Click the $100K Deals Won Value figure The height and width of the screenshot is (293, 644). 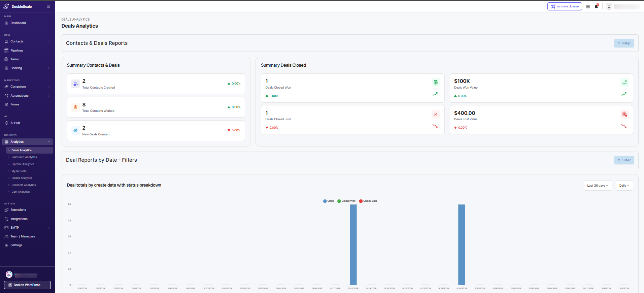tap(462, 81)
